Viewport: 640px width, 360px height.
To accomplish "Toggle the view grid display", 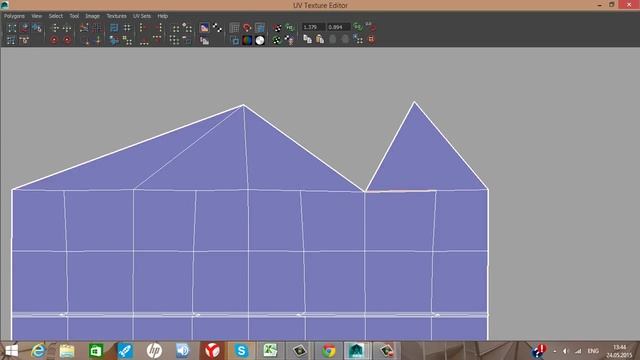I will tap(235, 28).
